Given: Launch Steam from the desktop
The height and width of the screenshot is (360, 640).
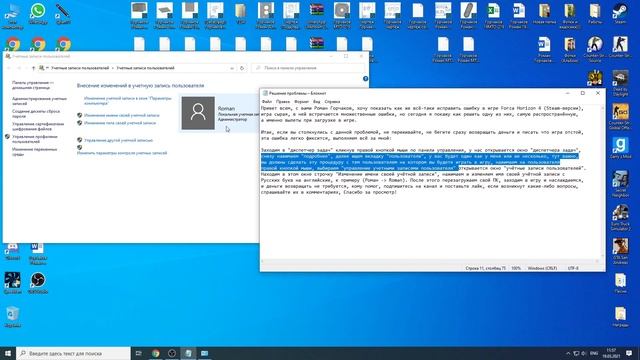Looking at the screenshot, I should [620, 14].
